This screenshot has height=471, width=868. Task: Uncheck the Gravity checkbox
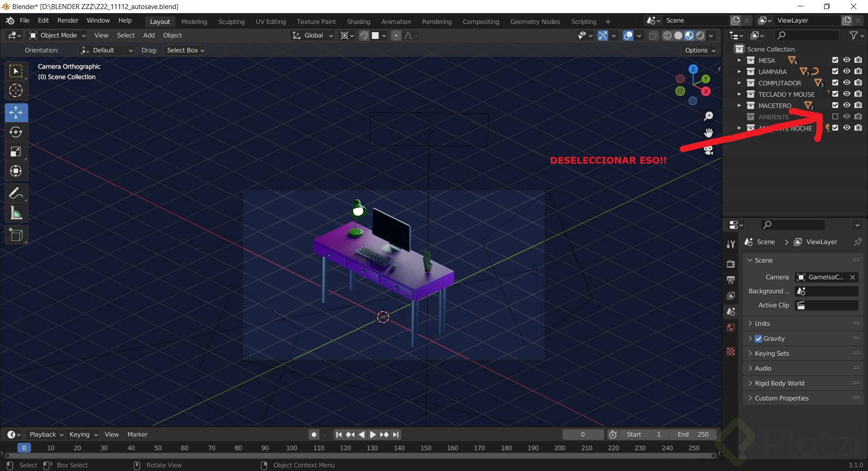[759, 339]
